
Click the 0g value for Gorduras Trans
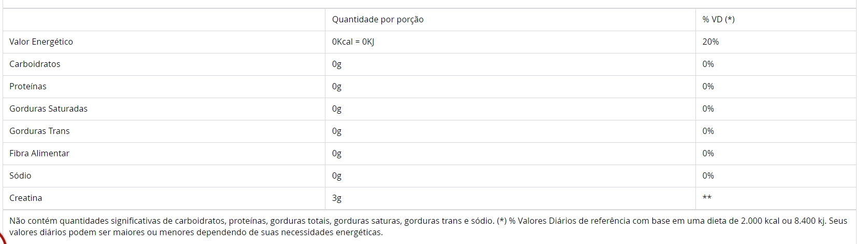337,131
